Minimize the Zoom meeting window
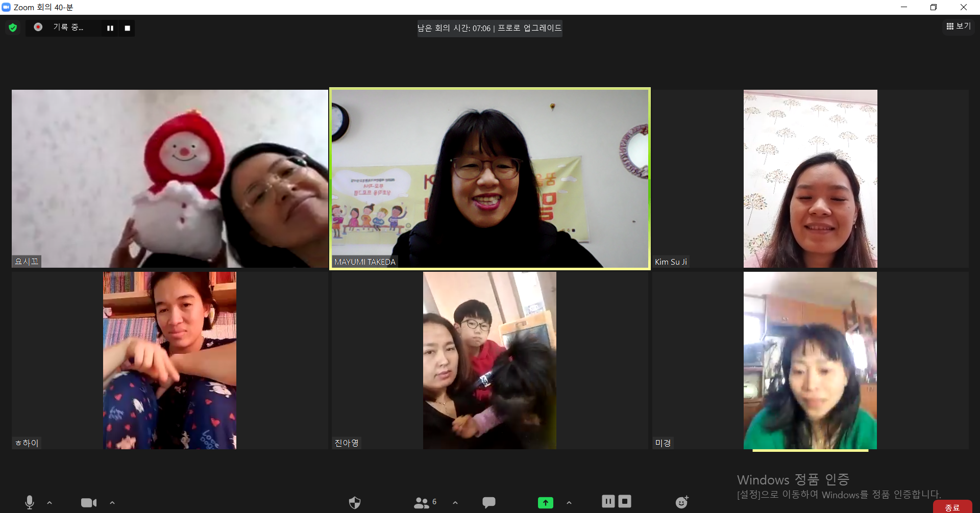Screen dimensions: 980x513 click(904, 7)
